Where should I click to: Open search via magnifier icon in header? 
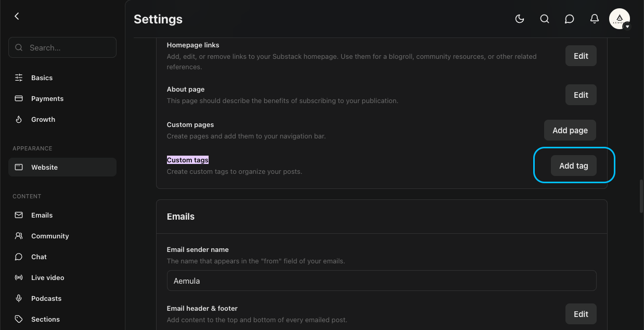544,19
